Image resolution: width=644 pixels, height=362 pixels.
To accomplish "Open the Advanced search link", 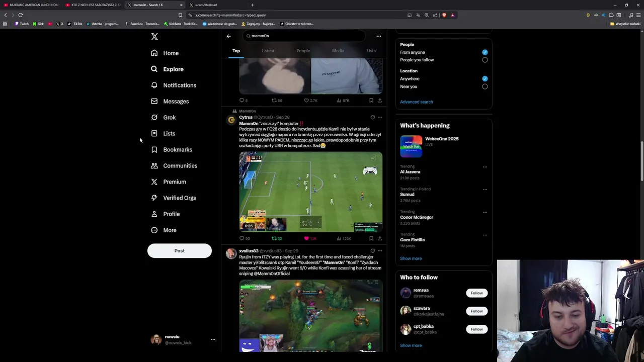I will coord(417,102).
